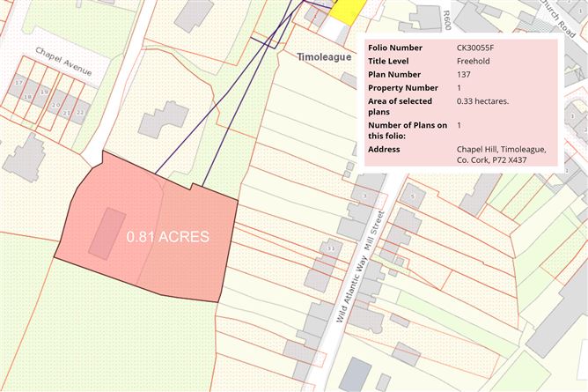Image resolution: width=588 pixels, height=392 pixels.
Task: Click the building outline inside the red parcel
Action: point(107,233)
